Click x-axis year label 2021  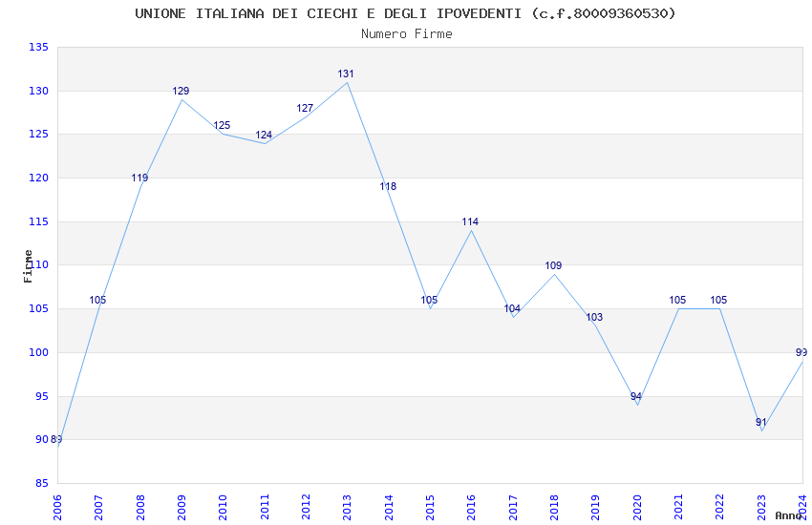pos(679,508)
